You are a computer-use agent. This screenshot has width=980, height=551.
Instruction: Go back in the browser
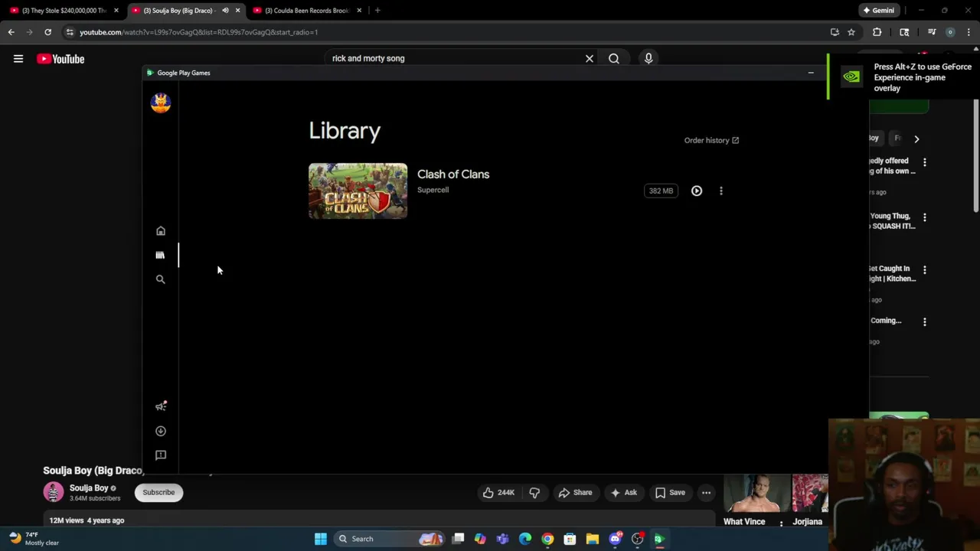point(11,32)
